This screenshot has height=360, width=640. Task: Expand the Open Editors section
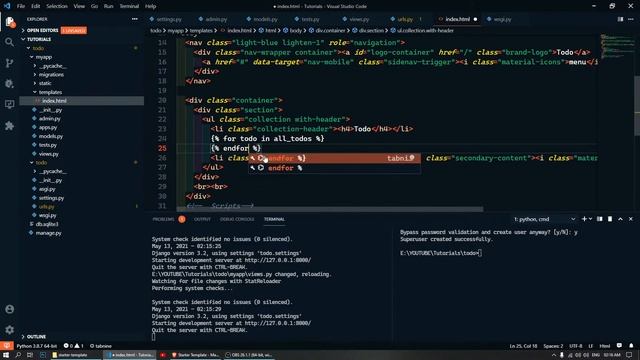coord(42,30)
